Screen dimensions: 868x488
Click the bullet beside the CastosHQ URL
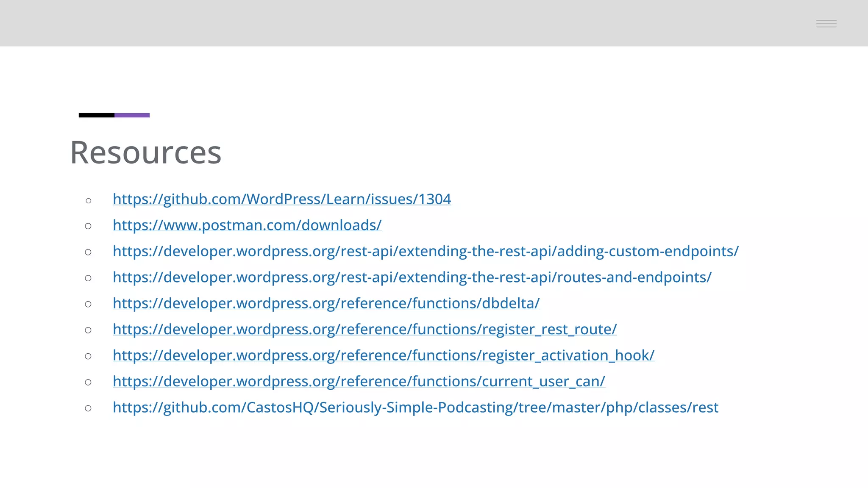pos(88,408)
